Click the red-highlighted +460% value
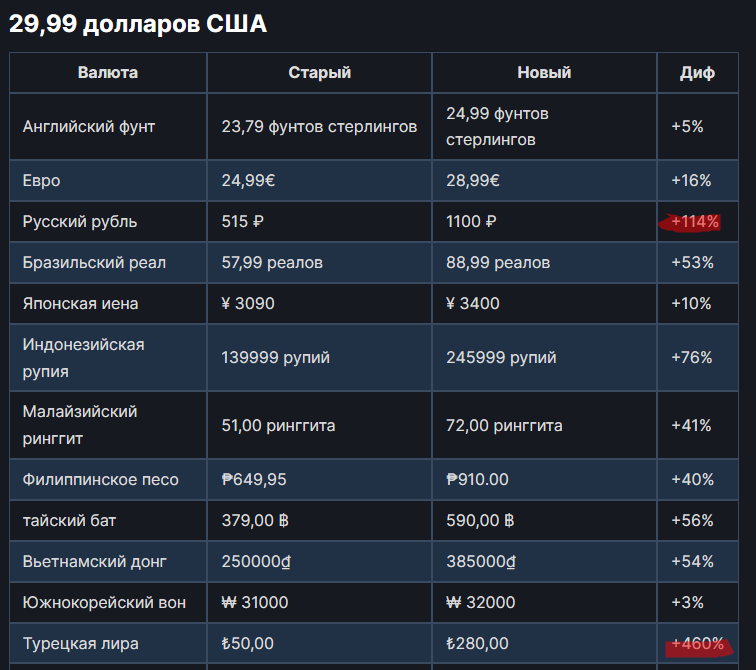 tap(697, 644)
